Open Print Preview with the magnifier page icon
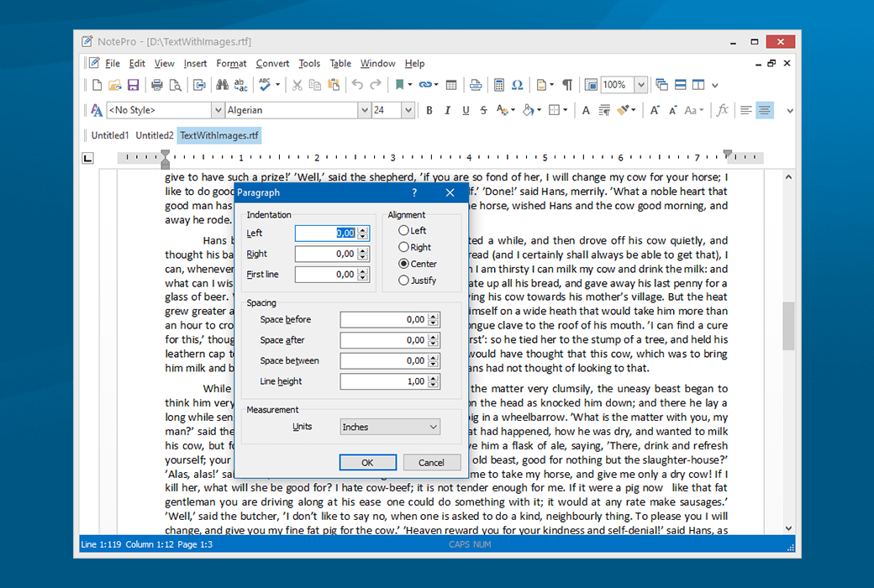 coord(176,85)
